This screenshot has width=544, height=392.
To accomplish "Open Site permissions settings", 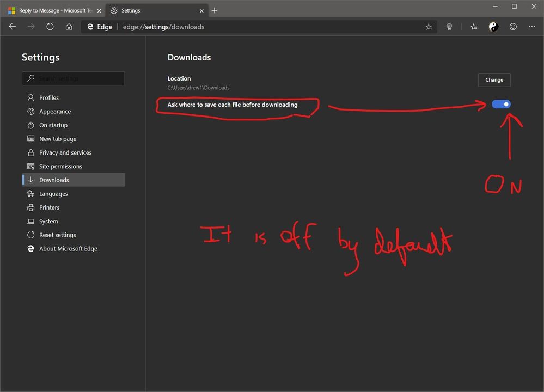I will (74, 166).
